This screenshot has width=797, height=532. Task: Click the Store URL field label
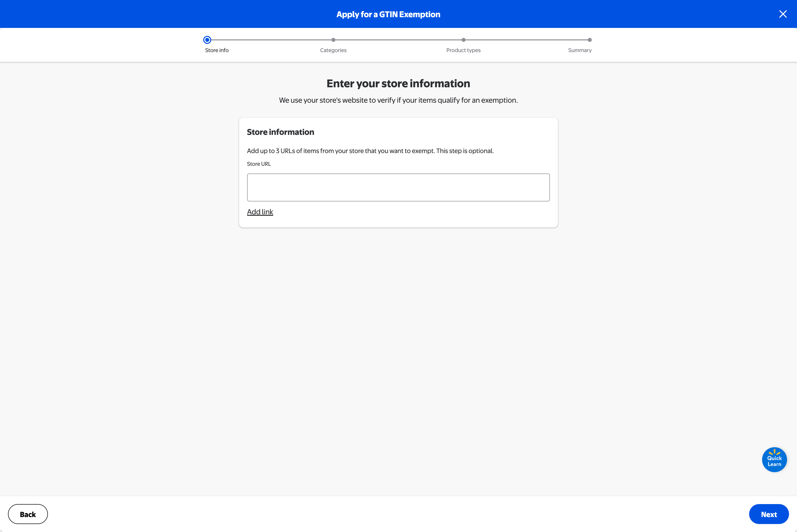[259, 164]
